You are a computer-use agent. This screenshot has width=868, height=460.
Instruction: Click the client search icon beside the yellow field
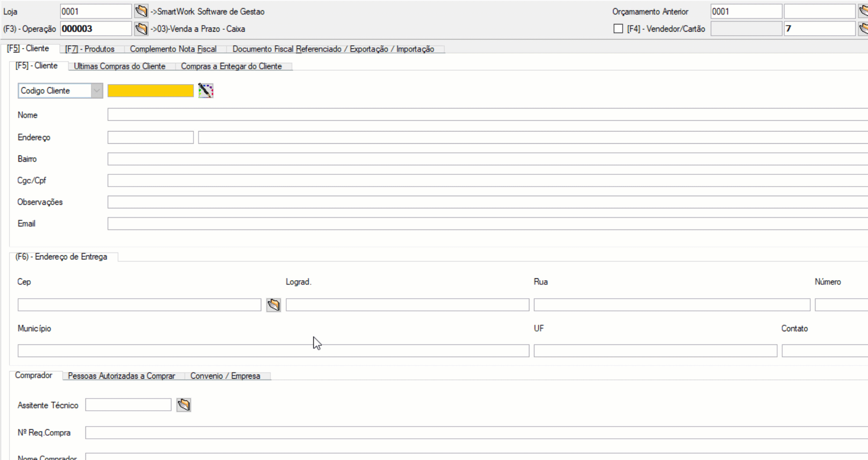(206, 91)
